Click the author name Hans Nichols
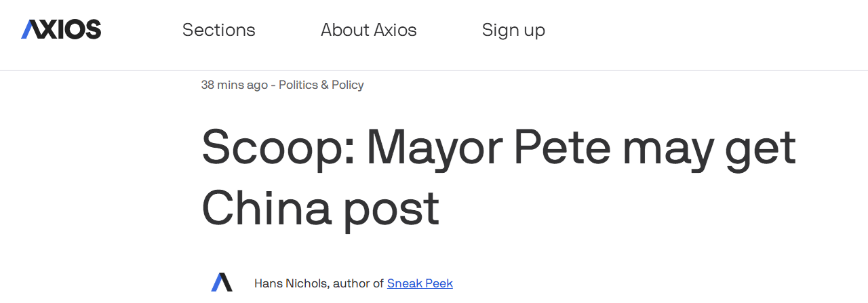868x303 pixels. coord(292,283)
